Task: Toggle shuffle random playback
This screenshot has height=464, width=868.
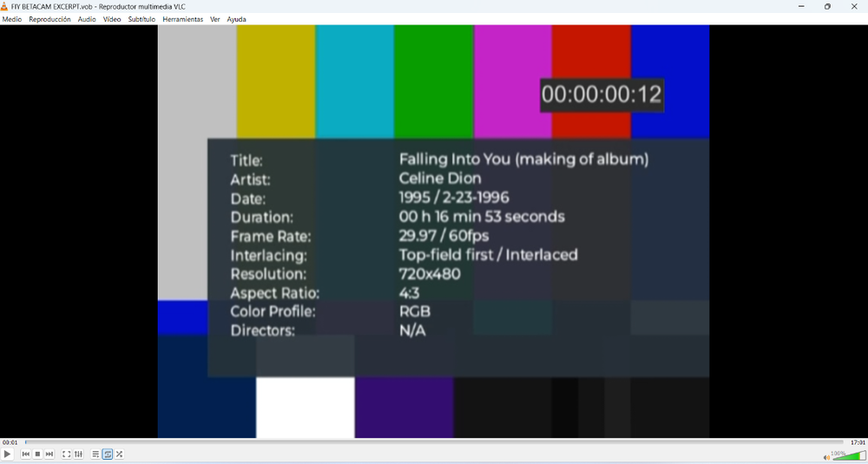Action: [119, 454]
